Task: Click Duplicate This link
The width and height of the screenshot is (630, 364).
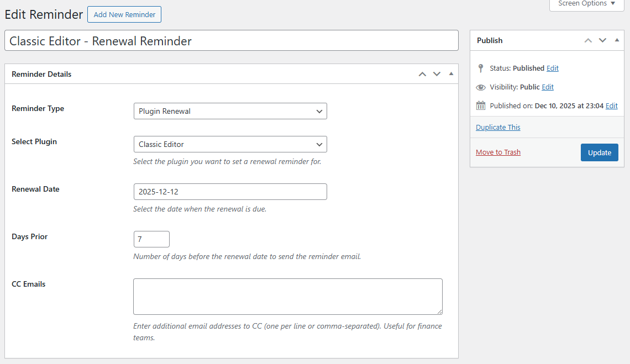Action: [498, 128]
